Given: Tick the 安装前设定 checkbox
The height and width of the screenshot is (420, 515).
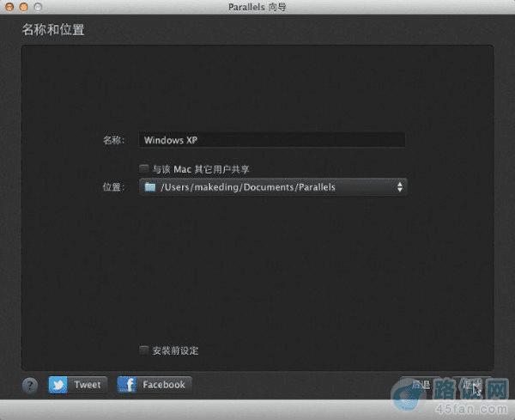Looking at the screenshot, I should 143,350.
